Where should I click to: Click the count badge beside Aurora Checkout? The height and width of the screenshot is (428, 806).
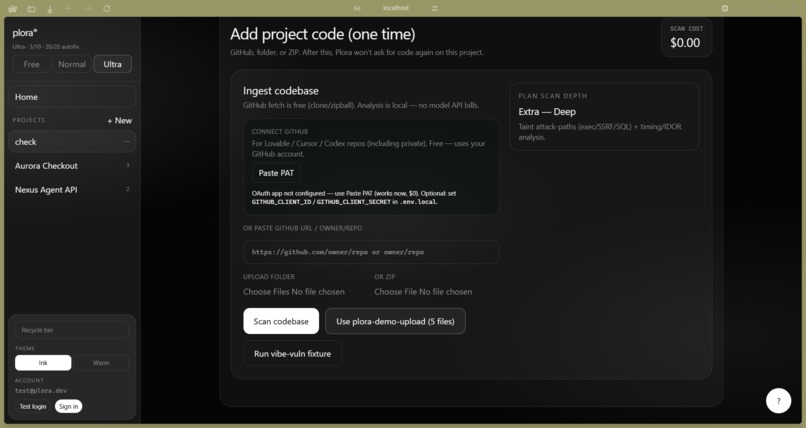pyautogui.click(x=127, y=165)
